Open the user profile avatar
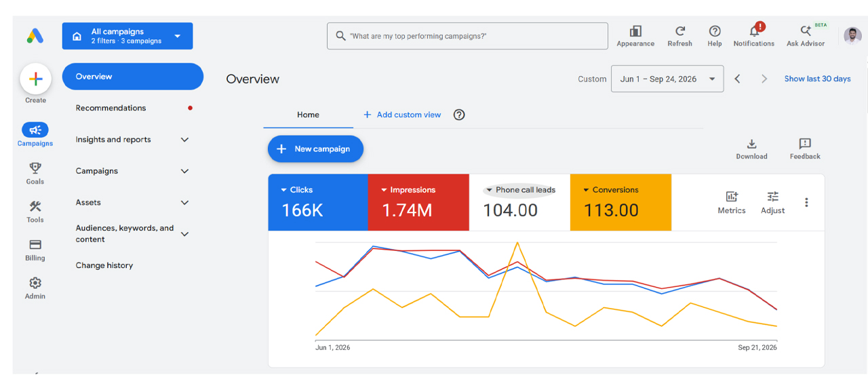 (852, 36)
